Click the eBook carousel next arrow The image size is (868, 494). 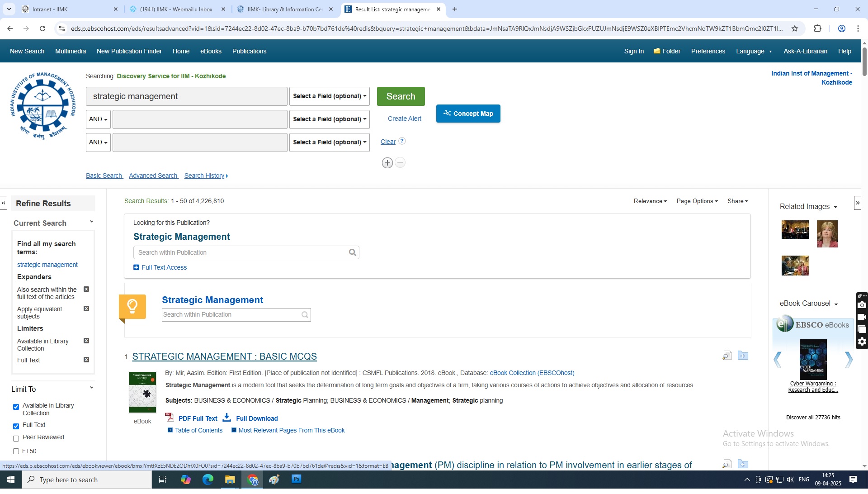(849, 360)
